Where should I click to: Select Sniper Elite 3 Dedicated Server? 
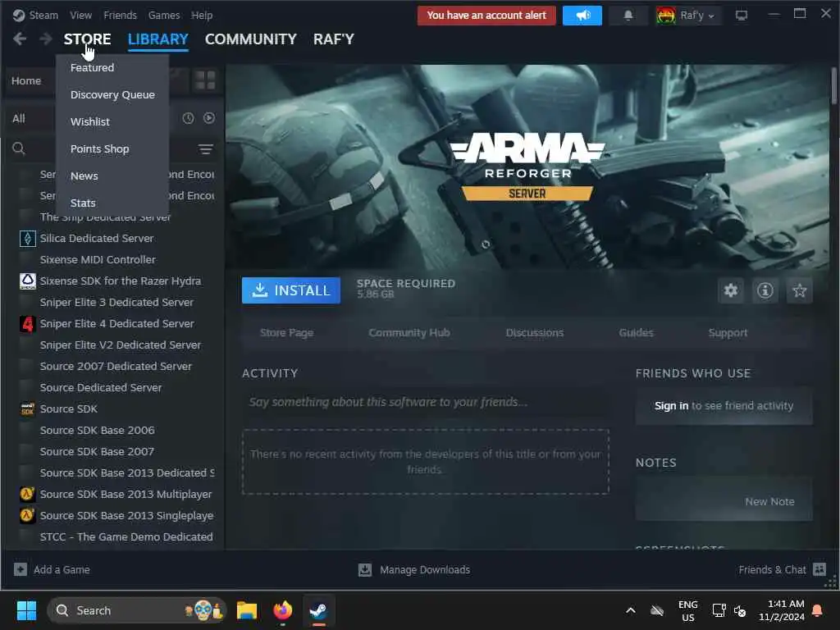116,302
